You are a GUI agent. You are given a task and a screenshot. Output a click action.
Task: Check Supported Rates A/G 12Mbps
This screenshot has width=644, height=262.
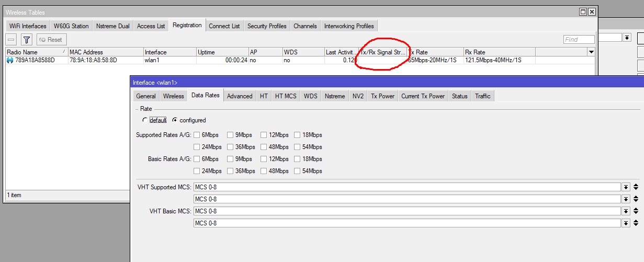coord(264,134)
